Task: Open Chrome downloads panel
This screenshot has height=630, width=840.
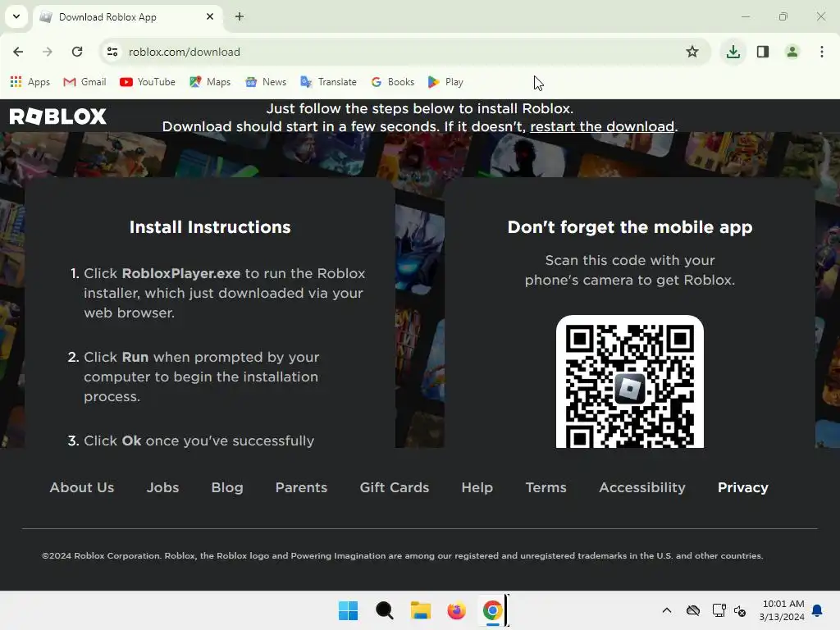Action: coord(733,52)
